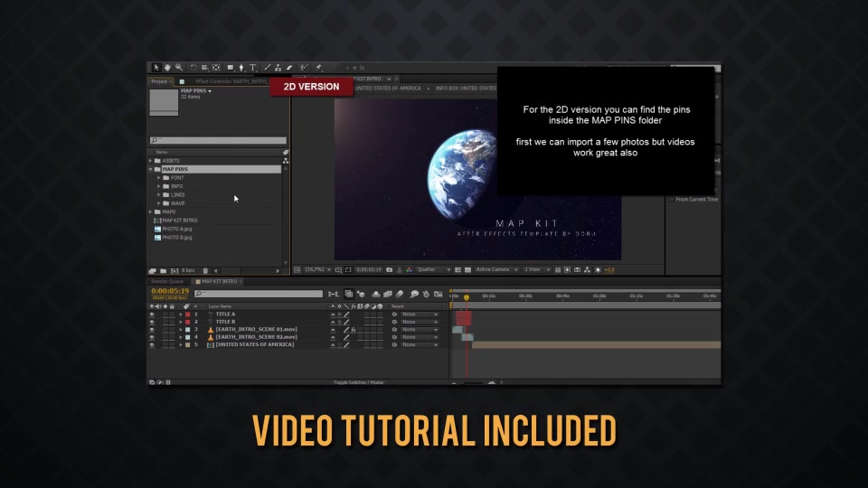868x488 pixels.
Task: Toggle continuous rasterize on TITLE B layer
Action: click(339, 322)
